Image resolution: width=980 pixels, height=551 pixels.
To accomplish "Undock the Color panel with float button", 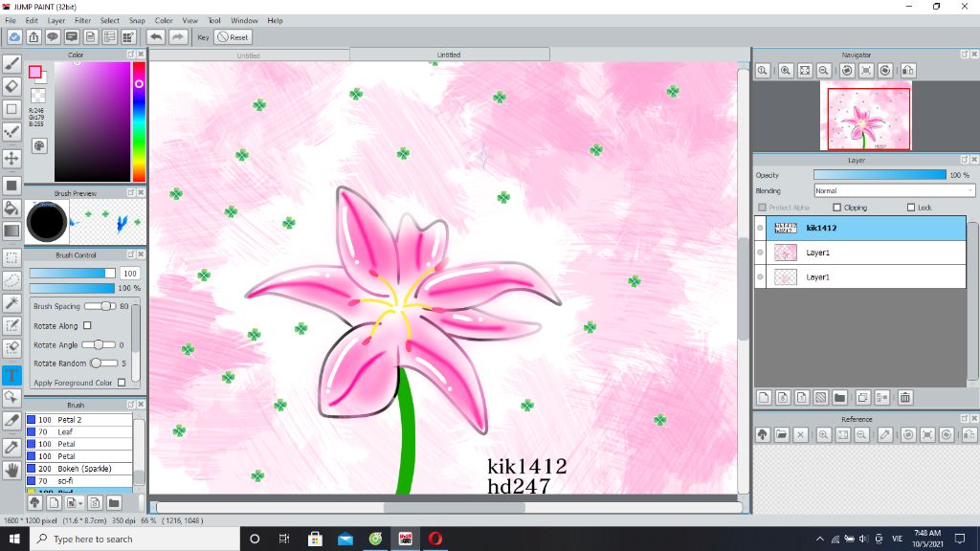I will point(130,55).
